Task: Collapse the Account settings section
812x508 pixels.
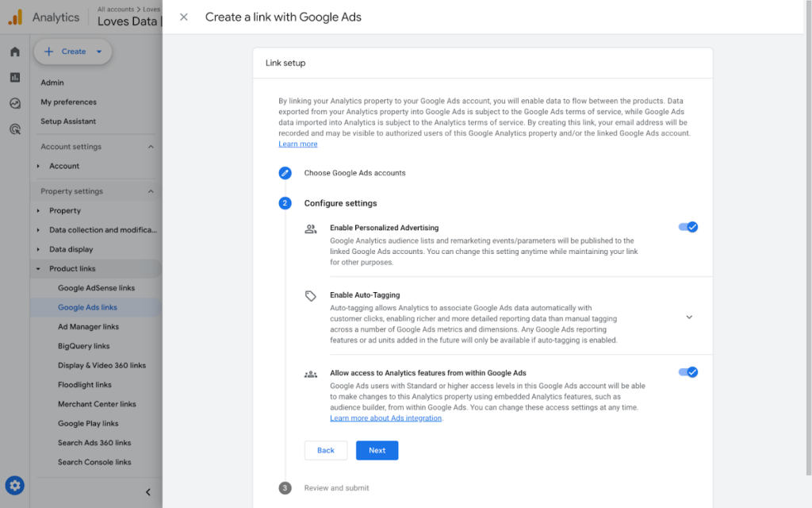Action: click(x=151, y=147)
